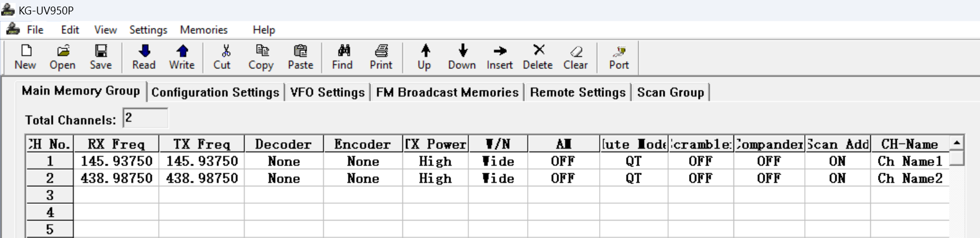This screenshot has width=980, height=238.
Task: Select empty channel row number 4
Action: tap(50, 212)
